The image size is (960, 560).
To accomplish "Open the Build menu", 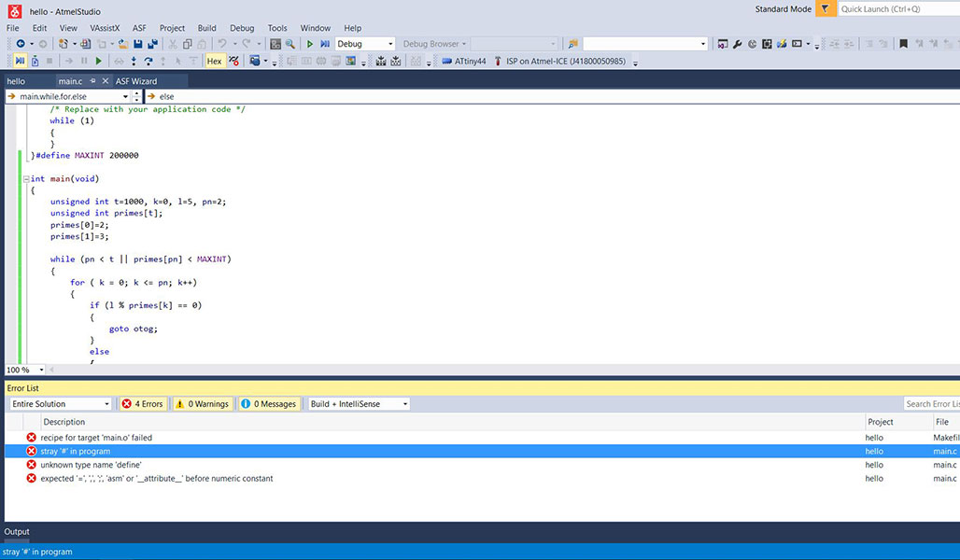I will [x=207, y=28].
